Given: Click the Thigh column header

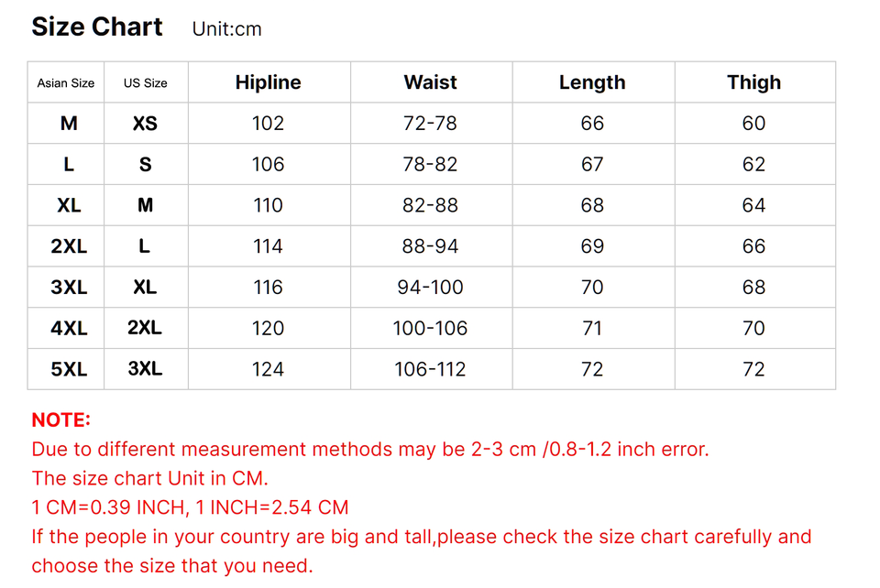Looking at the screenshot, I should (x=753, y=82).
